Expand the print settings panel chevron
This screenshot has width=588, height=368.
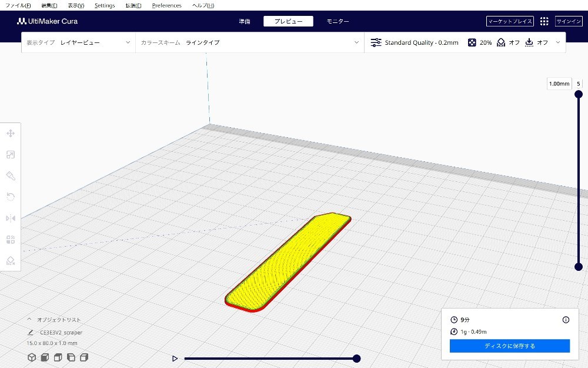point(557,42)
